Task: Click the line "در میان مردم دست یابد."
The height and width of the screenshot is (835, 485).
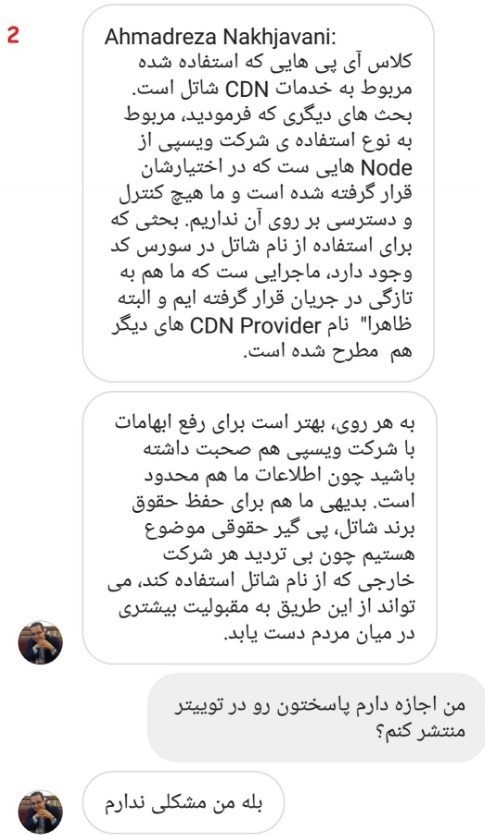Action: pyautogui.click(x=318, y=635)
